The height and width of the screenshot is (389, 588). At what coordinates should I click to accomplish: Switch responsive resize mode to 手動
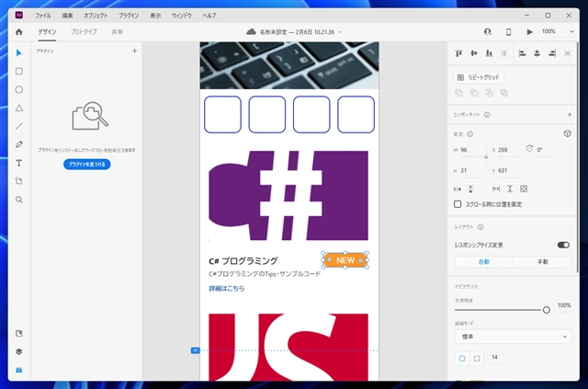[541, 262]
